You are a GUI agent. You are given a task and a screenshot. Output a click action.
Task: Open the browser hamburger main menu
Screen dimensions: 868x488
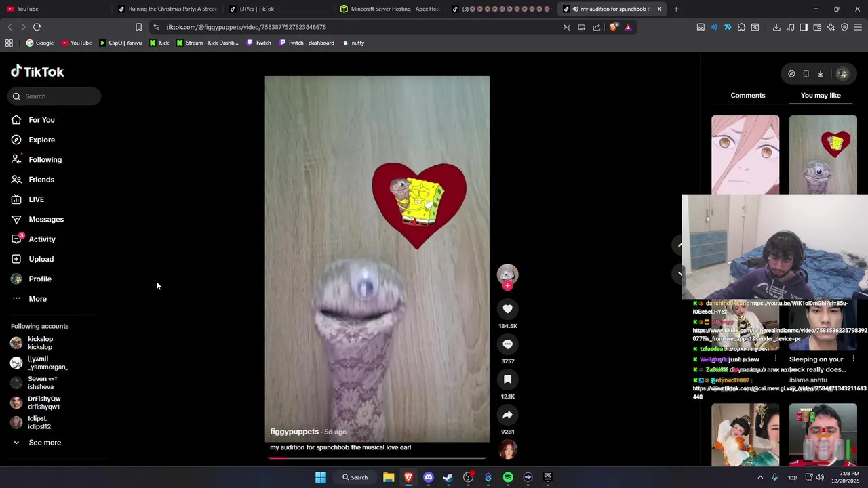[x=858, y=27]
